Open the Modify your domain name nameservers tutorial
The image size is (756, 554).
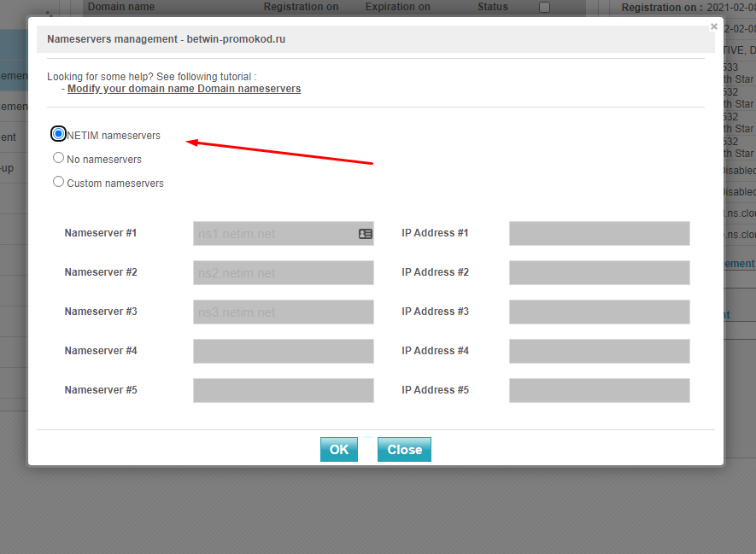(x=184, y=89)
